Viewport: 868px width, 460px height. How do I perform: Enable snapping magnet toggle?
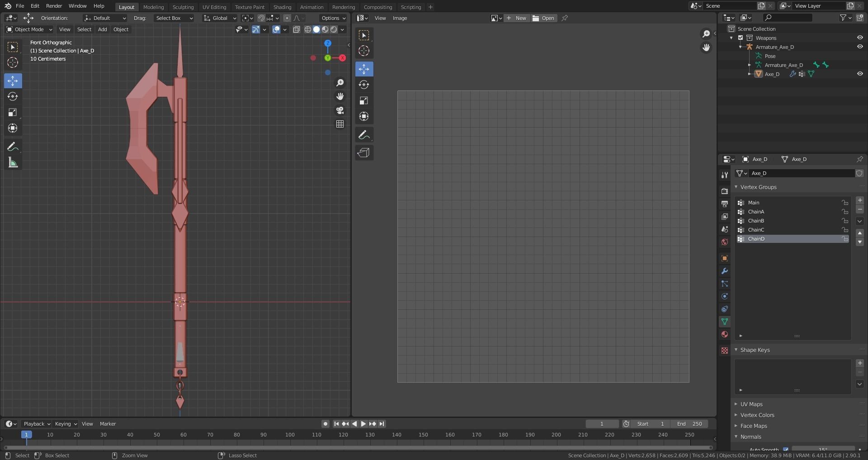click(261, 18)
